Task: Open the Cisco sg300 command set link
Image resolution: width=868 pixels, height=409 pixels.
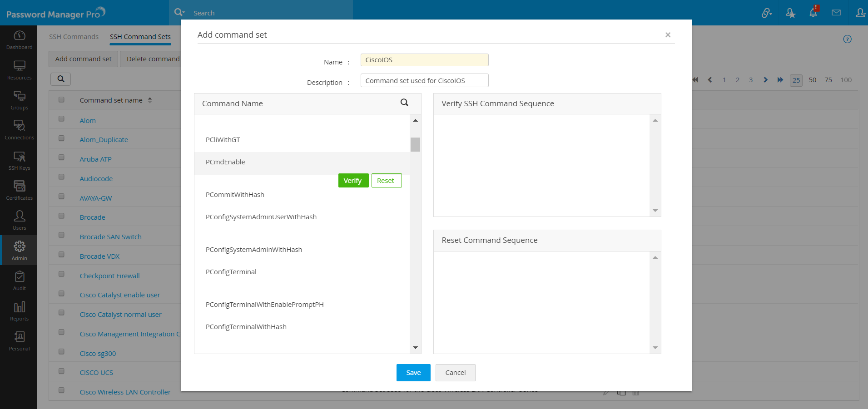Action: coord(98,354)
